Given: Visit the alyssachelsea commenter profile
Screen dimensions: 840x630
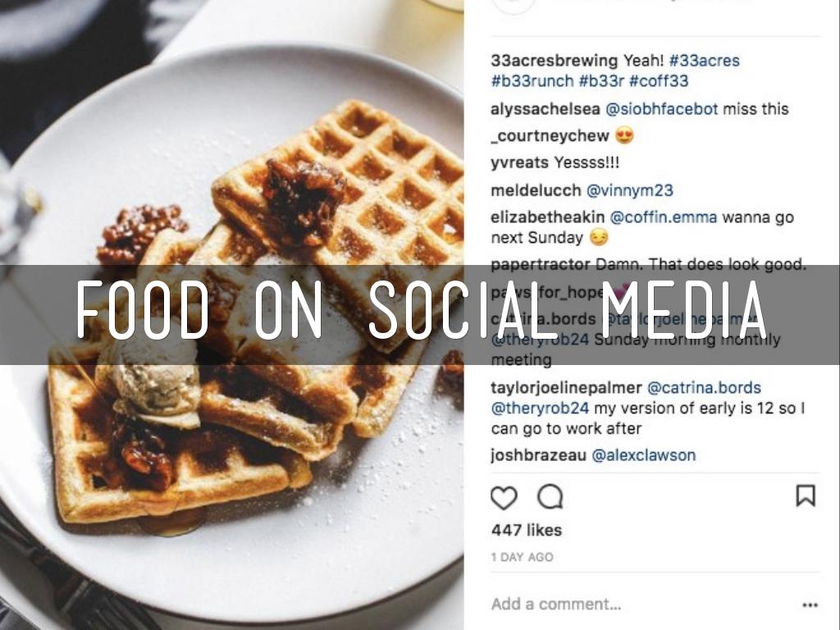Looking at the screenshot, I should pos(545,109).
